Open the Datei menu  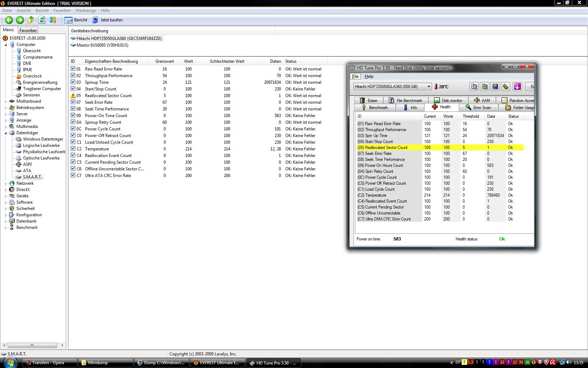[x=7, y=11]
